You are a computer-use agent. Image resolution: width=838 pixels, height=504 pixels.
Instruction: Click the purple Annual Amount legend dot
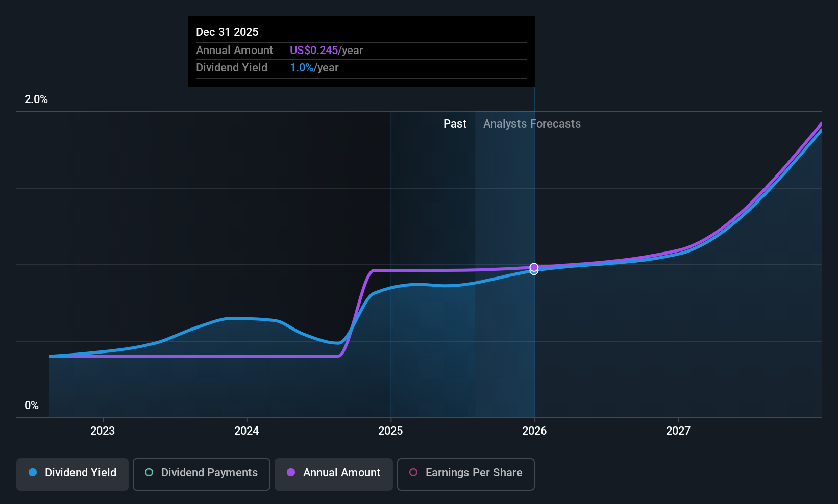click(291, 472)
